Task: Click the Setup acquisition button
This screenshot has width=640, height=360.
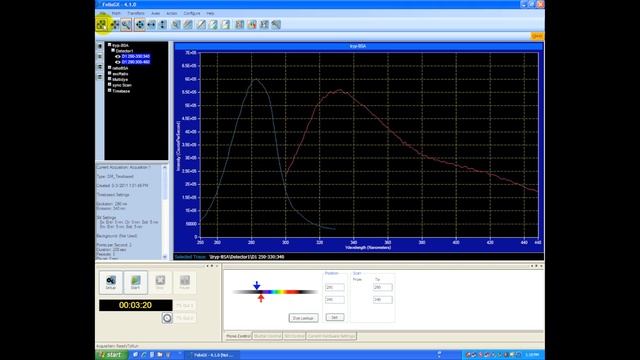Action: [111, 282]
